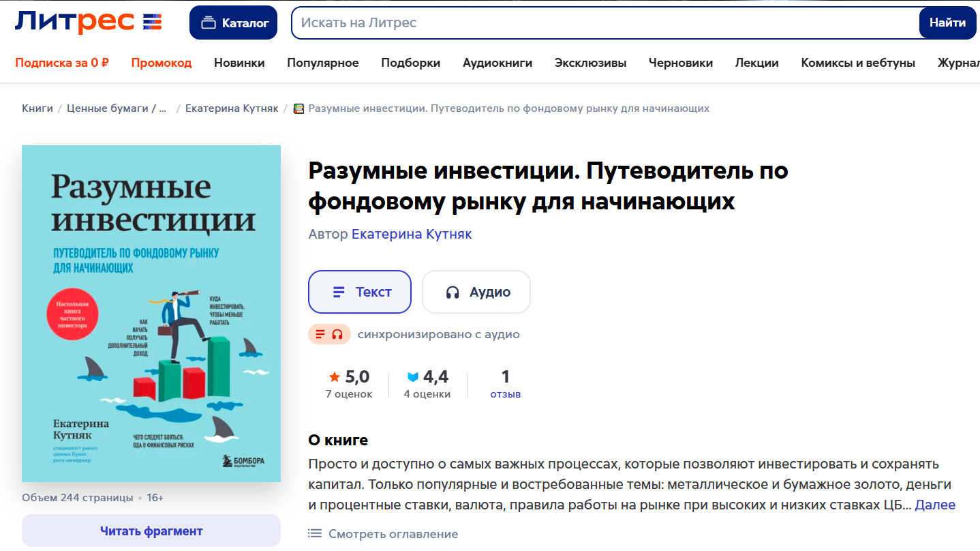Go to Новинки section
The height and width of the screenshot is (551, 980).
[x=239, y=63]
